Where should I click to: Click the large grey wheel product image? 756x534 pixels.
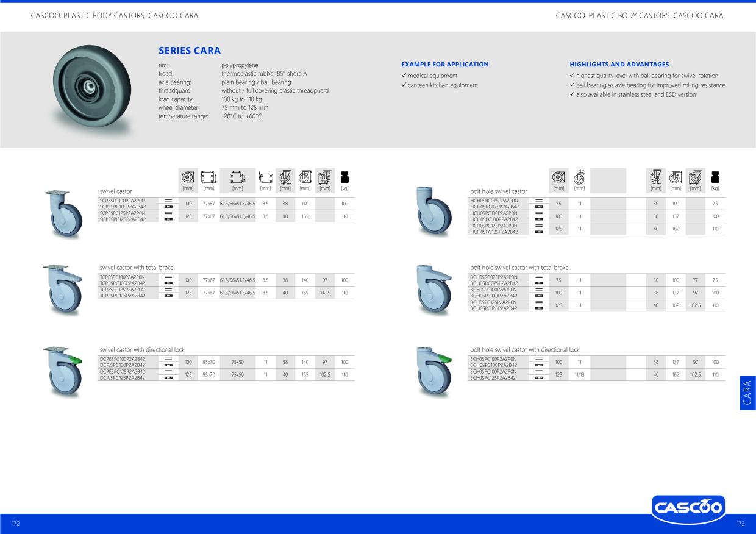[x=91, y=89]
